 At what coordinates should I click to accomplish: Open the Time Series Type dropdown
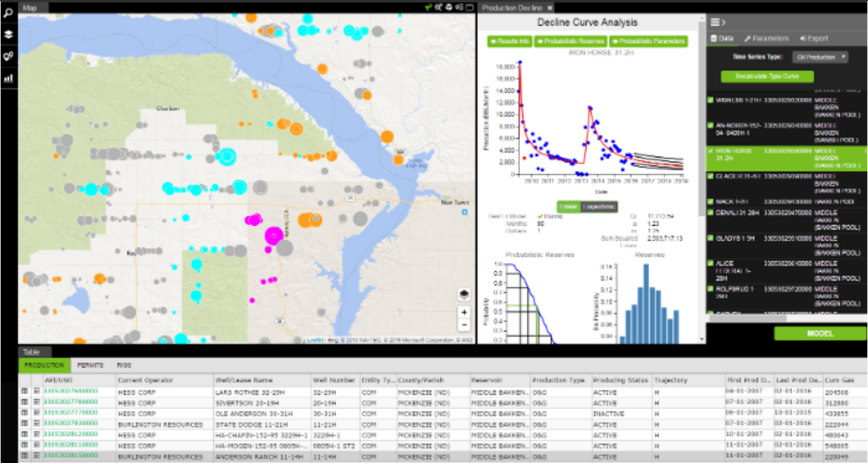(x=820, y=57)
